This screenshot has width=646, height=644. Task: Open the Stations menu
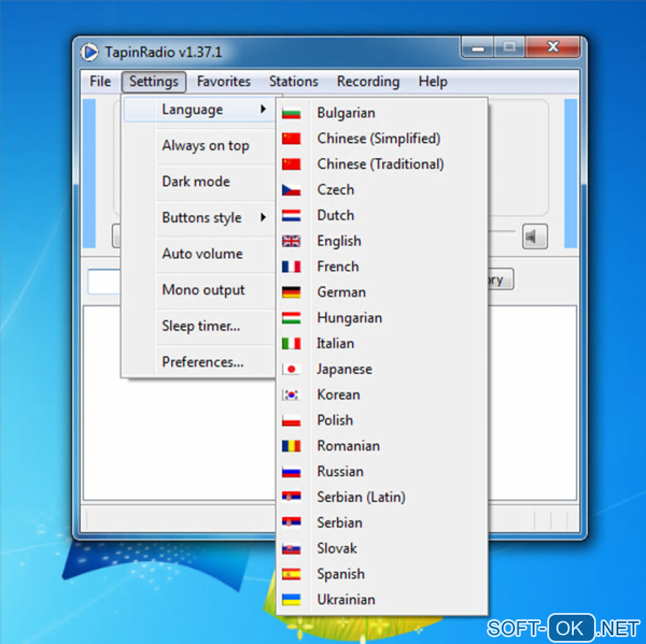click(294, 82)
